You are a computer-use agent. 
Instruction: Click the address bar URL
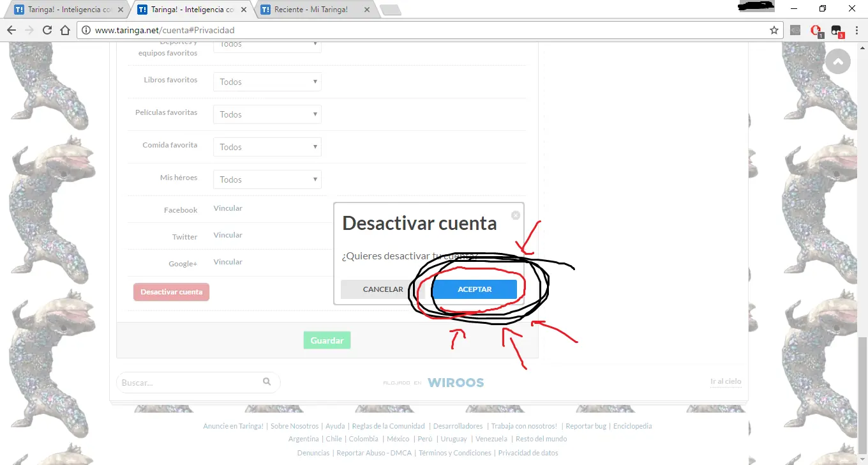coord(165,30)
